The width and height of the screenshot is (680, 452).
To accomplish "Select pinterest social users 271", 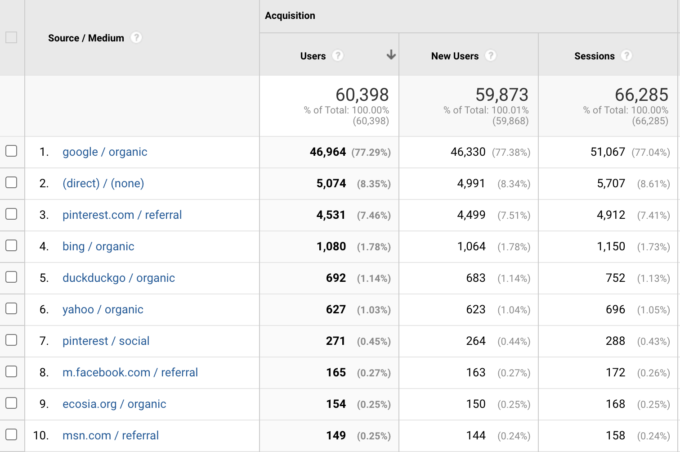I will 336,341.
